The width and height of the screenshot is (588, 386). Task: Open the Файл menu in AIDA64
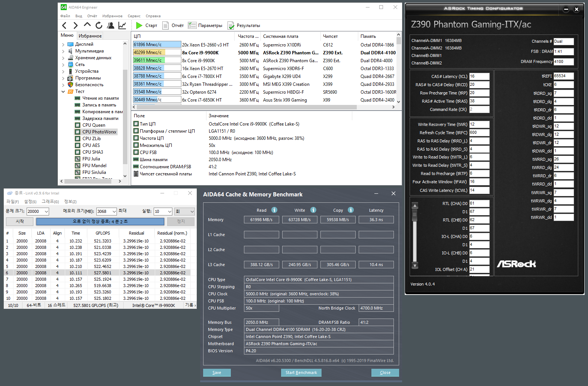(x=65, y=16)
